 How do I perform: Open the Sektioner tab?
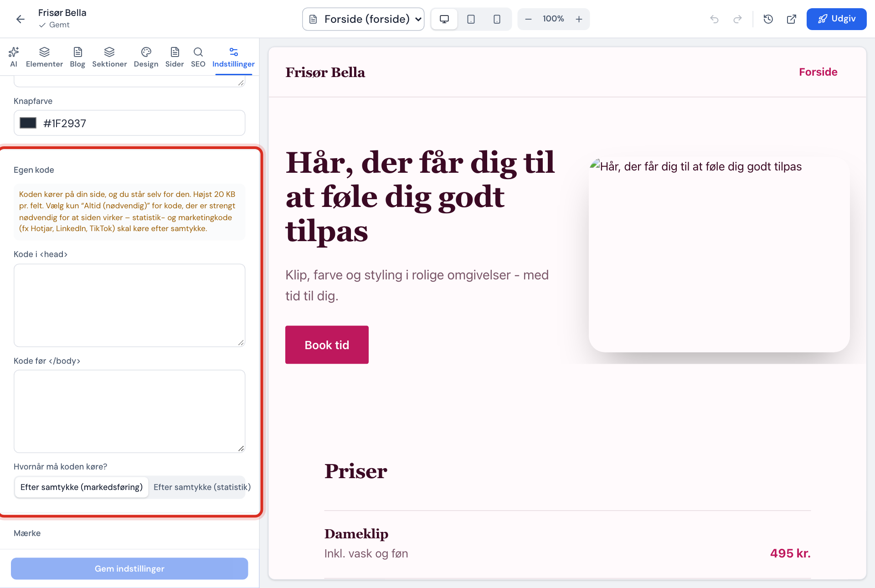tap(109, 57)
